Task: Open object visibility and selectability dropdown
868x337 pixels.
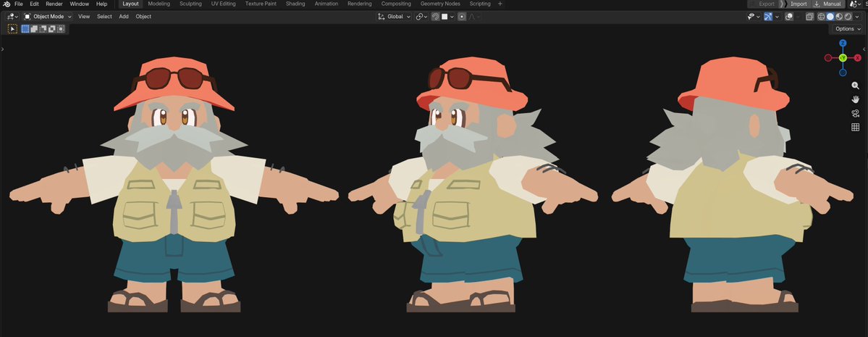Action: (754, 17)
